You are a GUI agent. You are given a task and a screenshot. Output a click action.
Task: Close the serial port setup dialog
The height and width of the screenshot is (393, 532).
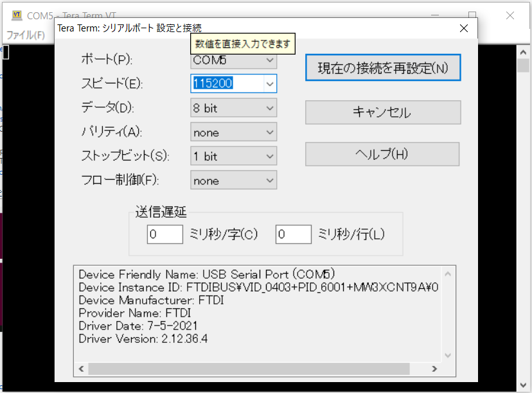click(x=464, y=28)
